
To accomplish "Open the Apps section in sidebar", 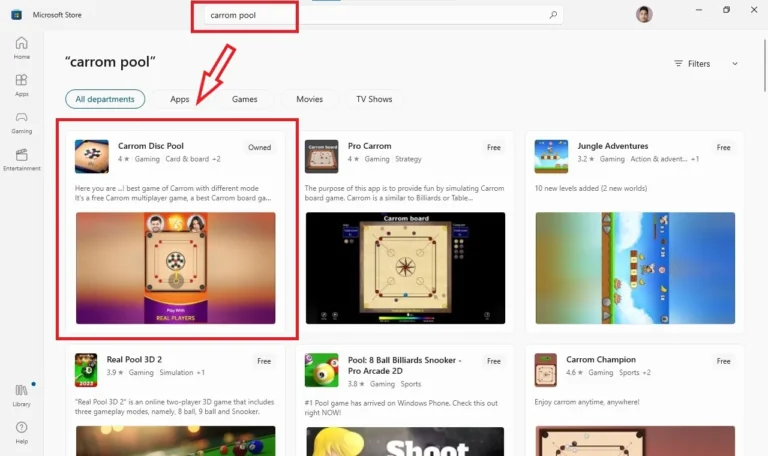I will pyautogui.click(x=21, y=84).
